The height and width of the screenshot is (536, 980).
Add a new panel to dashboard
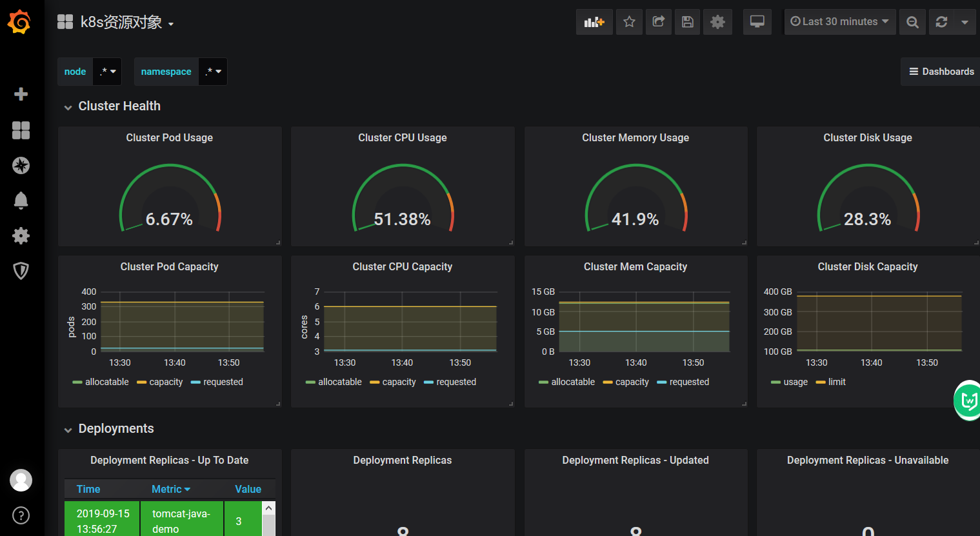[x=594, y=22]
